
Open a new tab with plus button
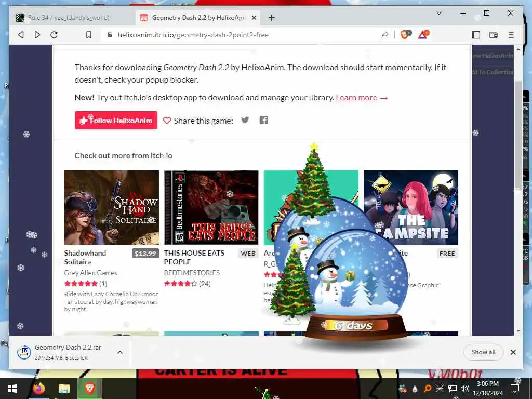pos(271,18)
